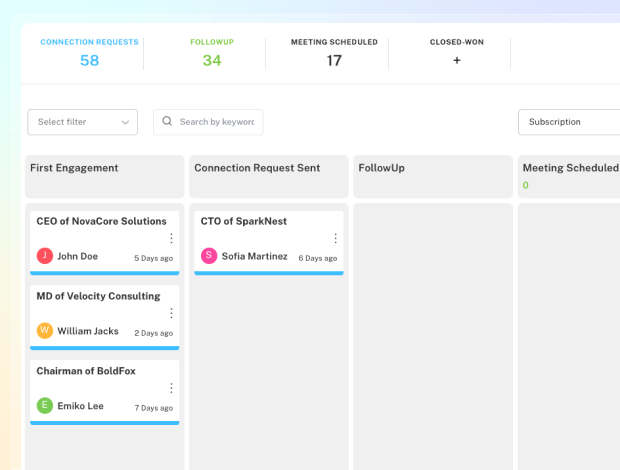Open the Subscription dropdown
Viewport: 620px width, 470px height.
tap(569, 122)
